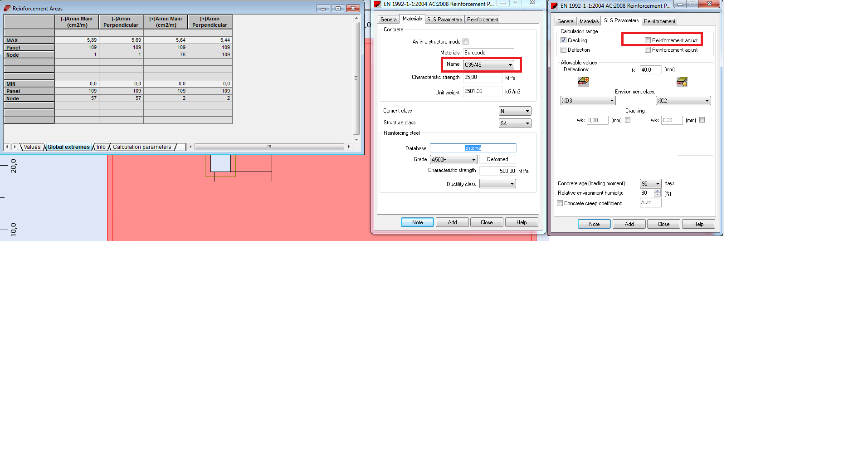Click the Characteristic strength field showing 35,00

point(483,78)
